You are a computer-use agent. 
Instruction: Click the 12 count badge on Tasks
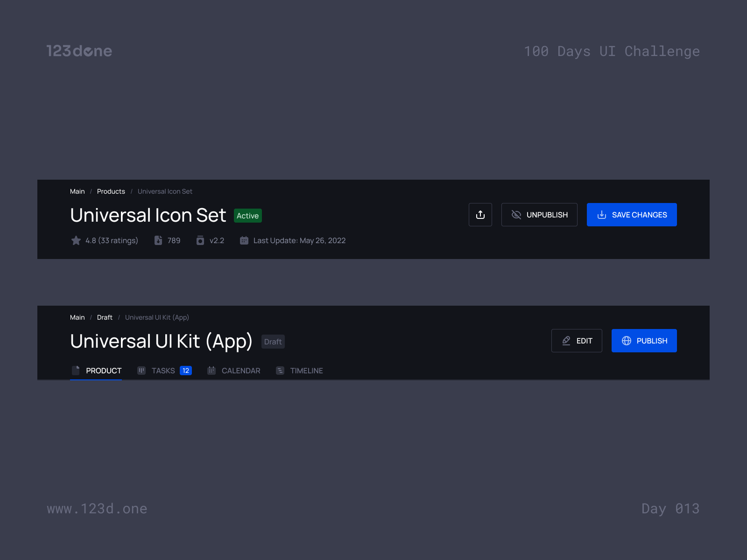(186, 370)
